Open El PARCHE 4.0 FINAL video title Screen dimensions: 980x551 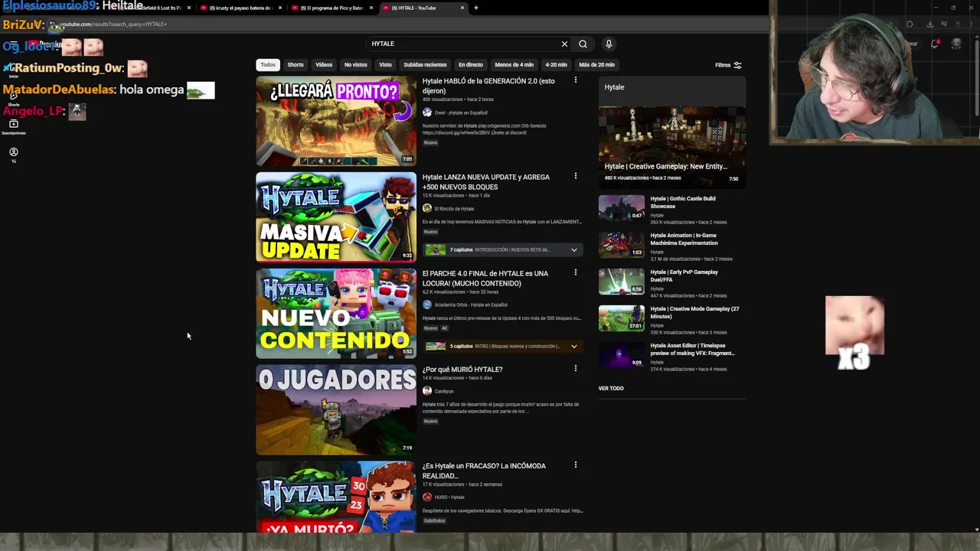click(x=485, y=278)
